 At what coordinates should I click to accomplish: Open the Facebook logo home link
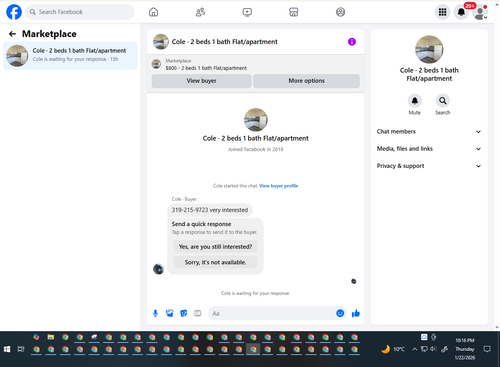click(x=14, y=12)
